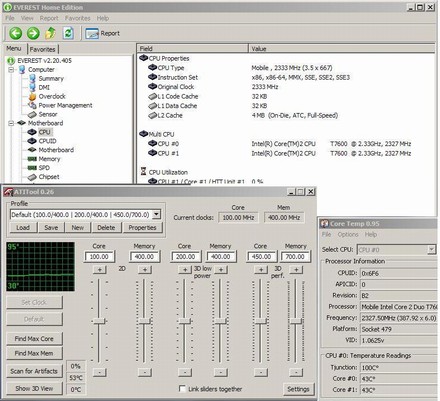
Task: Select Power Management in the tree
Action: [x=65, y=105]
